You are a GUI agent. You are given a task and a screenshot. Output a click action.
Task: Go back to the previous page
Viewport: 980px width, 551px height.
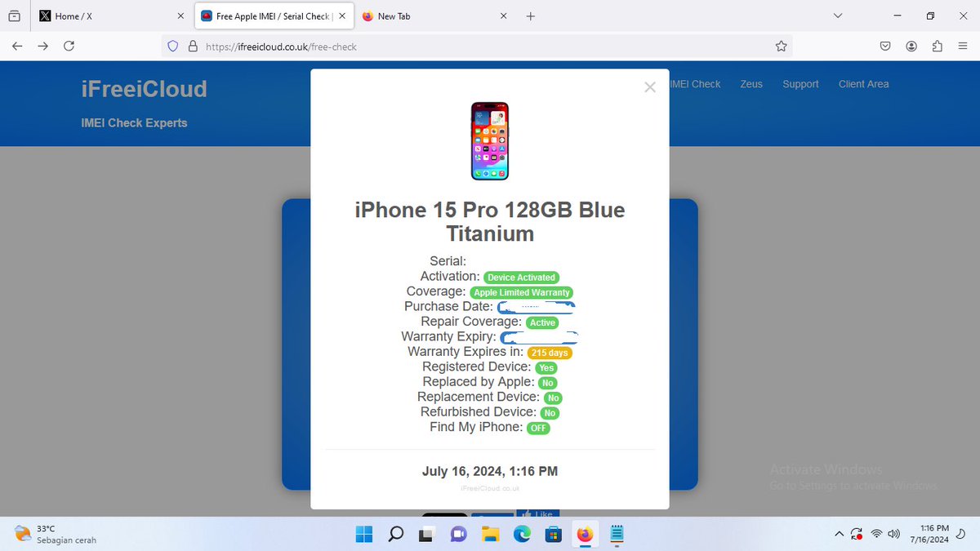[17, 47]
